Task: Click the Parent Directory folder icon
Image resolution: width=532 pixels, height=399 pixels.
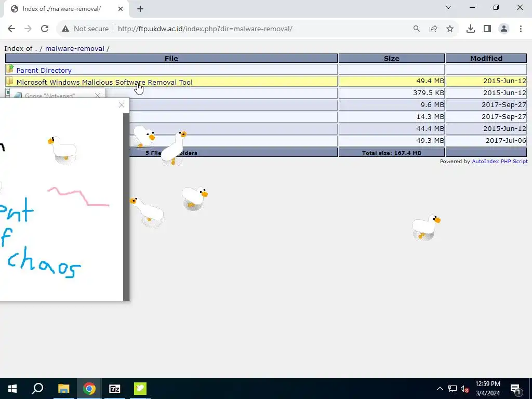Action: [10, 69]
